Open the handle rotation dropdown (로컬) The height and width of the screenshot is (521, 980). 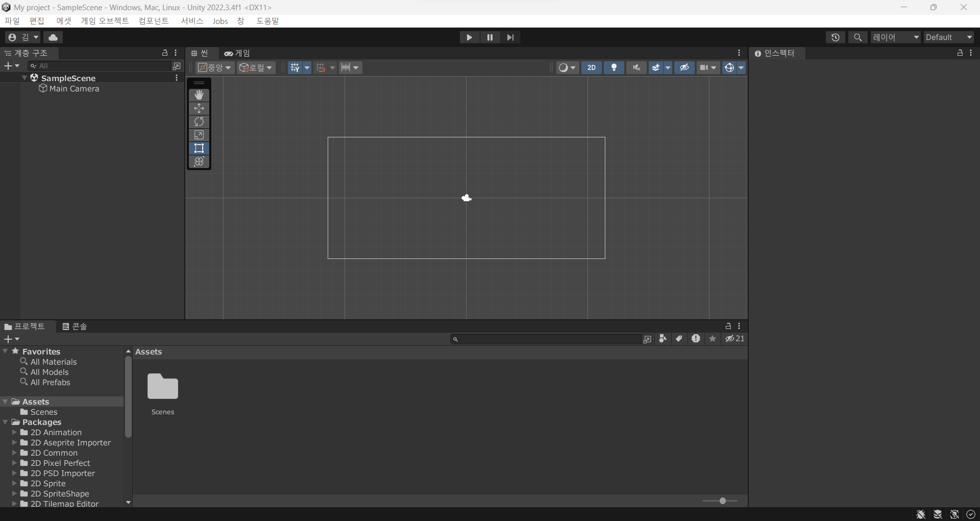256,67
